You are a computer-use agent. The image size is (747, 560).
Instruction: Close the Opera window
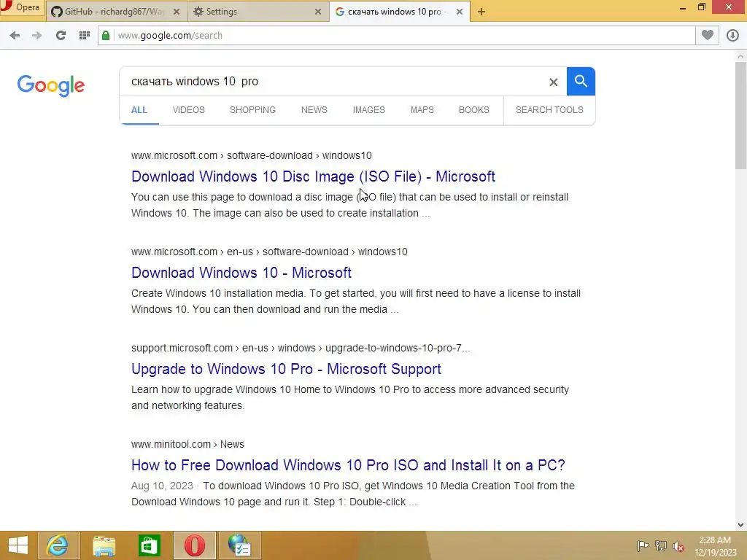pyautogui.click(x=729, y=7)
